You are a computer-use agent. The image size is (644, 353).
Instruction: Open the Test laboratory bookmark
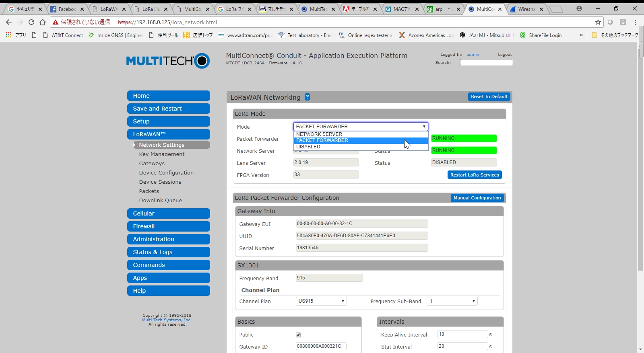point(305,35)
